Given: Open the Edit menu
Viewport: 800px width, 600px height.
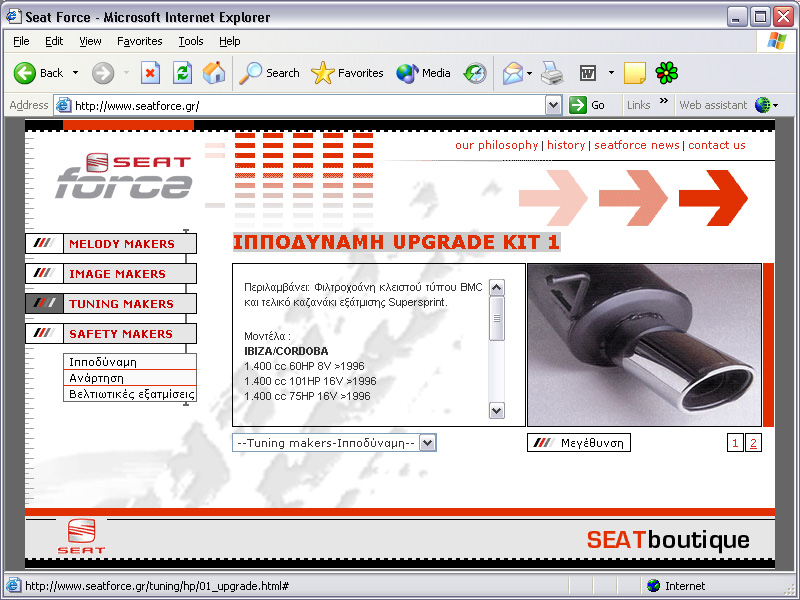Looking at the screenshot, I should pyautogui.click(x=54, y=41).
